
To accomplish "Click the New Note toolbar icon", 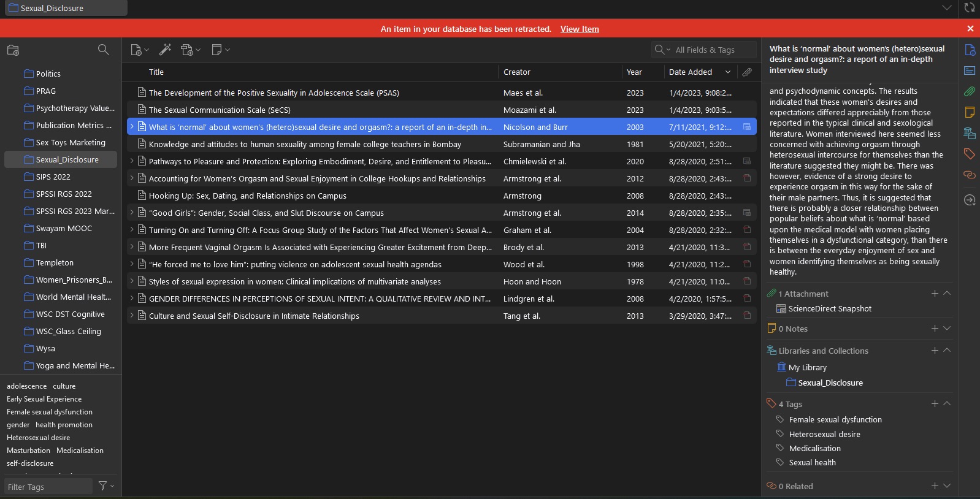I will click(x=216, y=50).
